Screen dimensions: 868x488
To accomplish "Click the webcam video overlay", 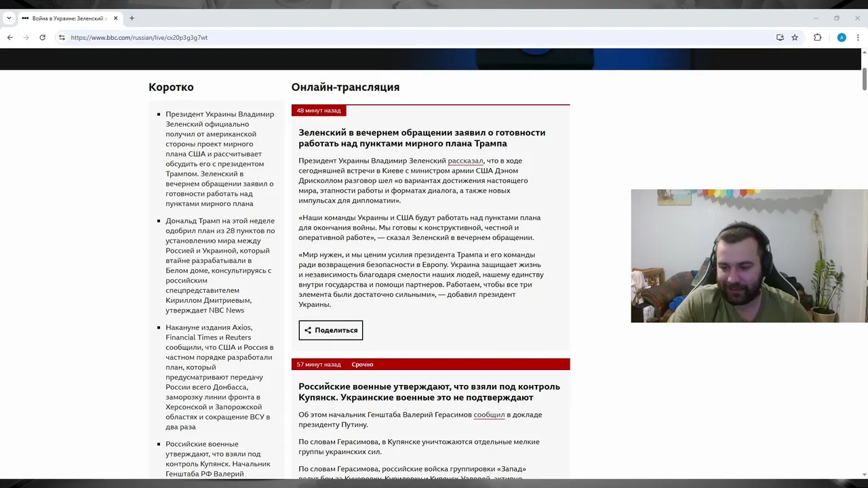I will (x=749, y=256).
